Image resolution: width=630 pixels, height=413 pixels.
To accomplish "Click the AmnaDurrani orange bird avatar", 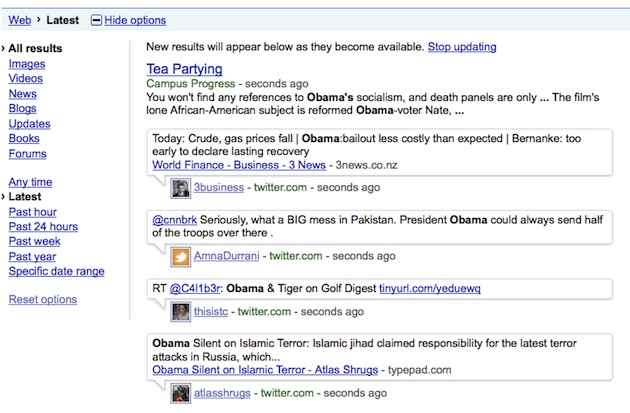I will [x=180, y=257].
